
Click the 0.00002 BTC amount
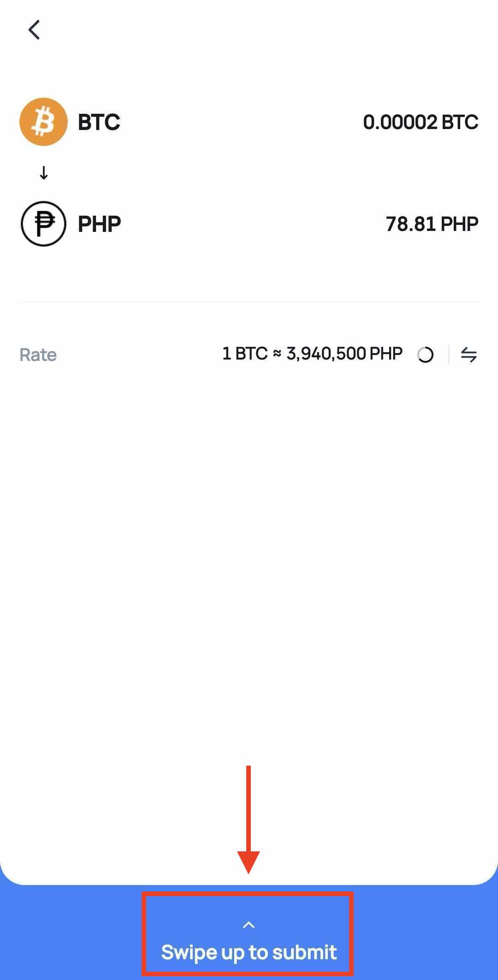(x=420, y=122)
